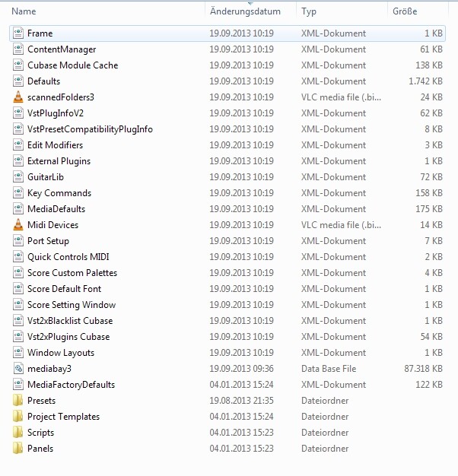Select the Edit Modifiers file name

click(x=55, y=145)
